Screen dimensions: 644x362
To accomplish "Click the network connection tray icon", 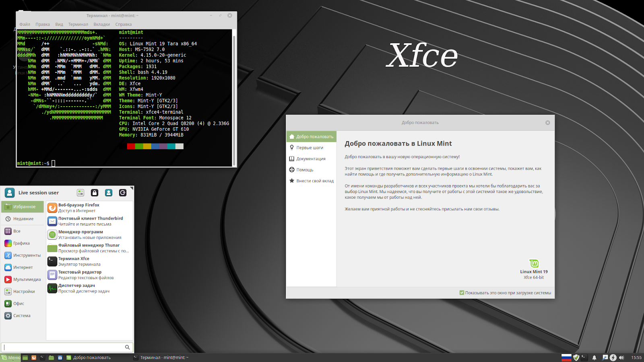I will tap(605, 358).
